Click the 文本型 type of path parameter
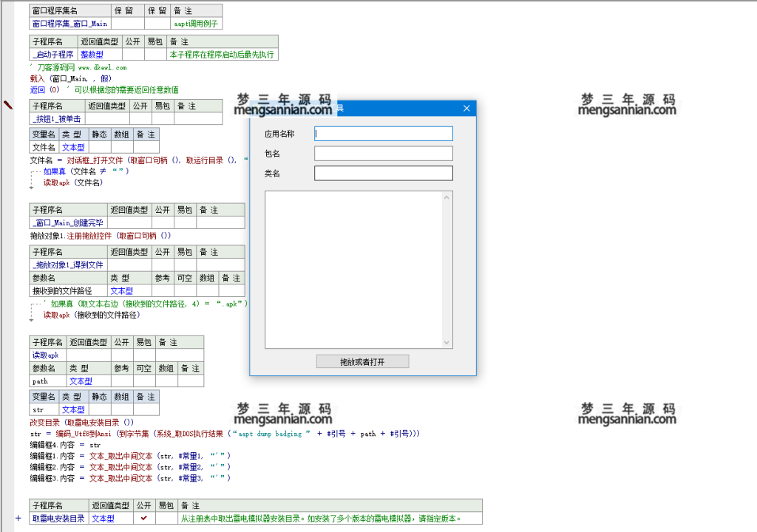The image size is (757, 532). coord(81,381)
